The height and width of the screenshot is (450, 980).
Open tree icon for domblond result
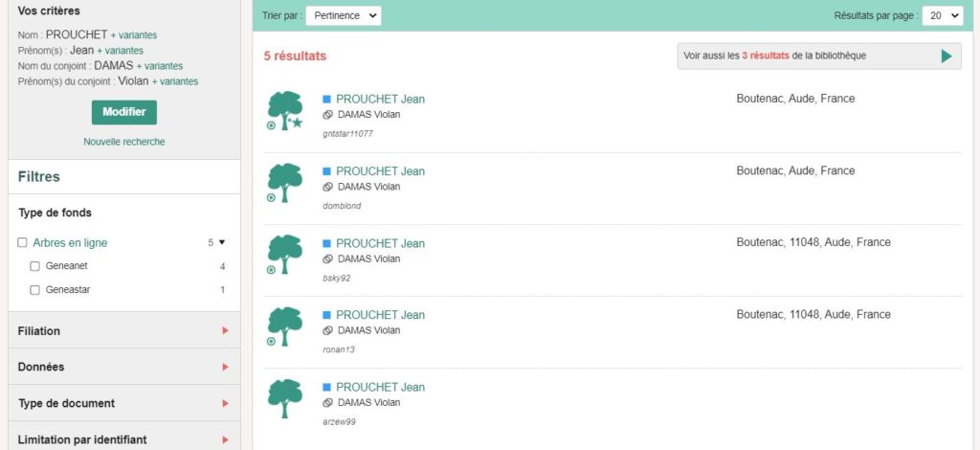pyautogui.click(x=284, y=183)
